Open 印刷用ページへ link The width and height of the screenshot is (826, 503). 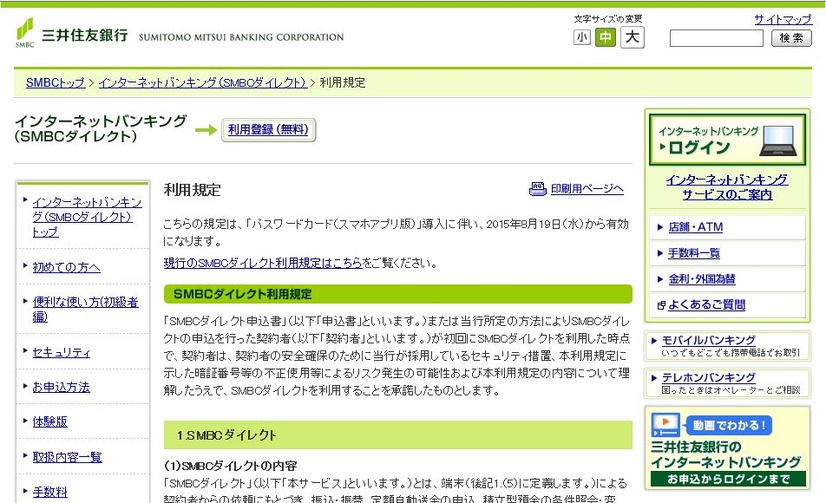pos(587,189)
